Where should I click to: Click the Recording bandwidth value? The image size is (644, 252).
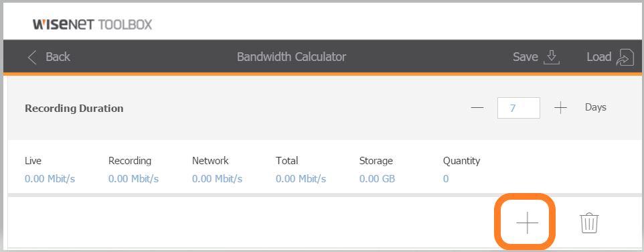pyautogui.click(x=133, y=179)
